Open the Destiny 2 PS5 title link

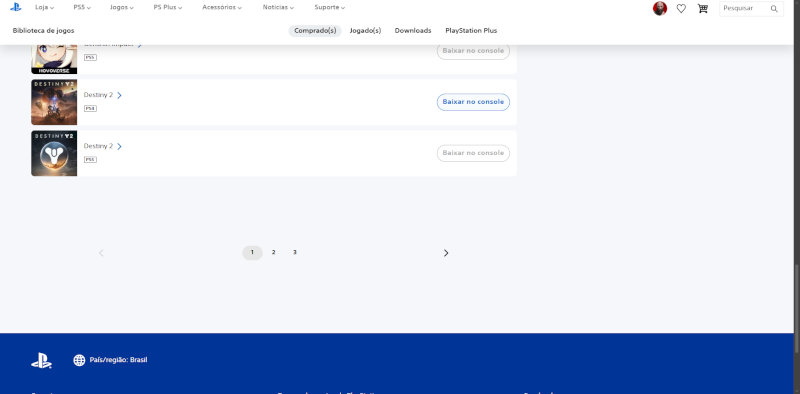(98, 146)
